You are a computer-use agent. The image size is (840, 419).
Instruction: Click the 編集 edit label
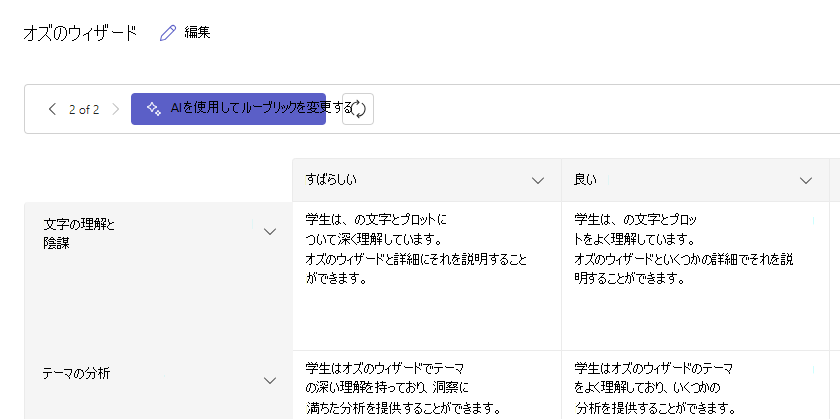(197, 33)
